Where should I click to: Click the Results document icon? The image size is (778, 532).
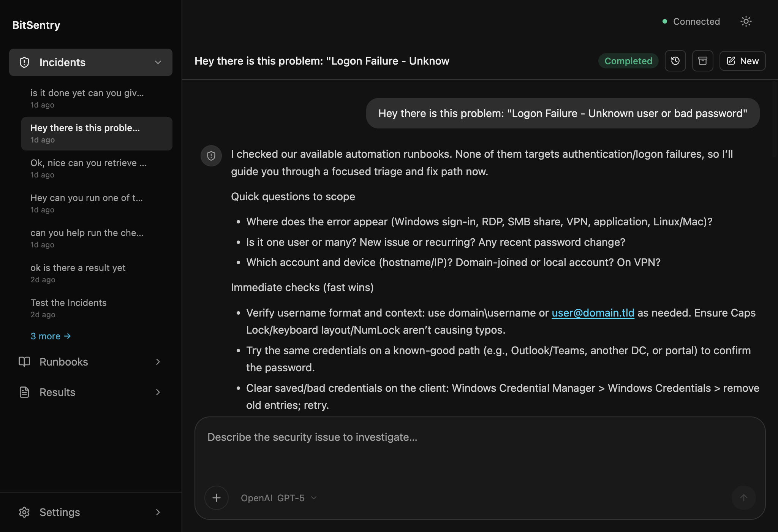point(24,392)
